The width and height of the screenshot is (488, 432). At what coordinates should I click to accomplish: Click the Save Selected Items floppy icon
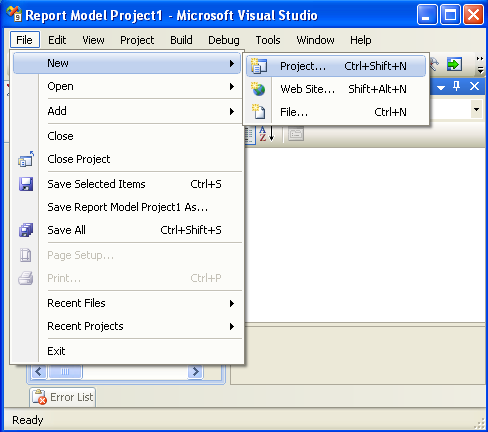tap(26, 184)
